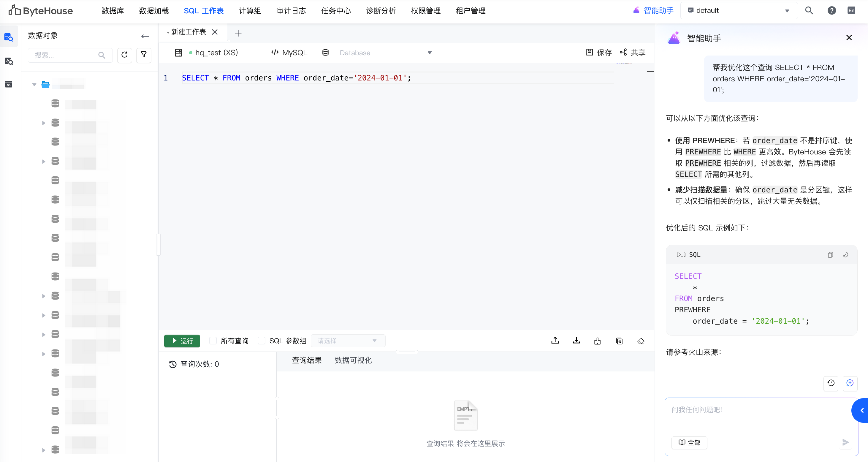Collapse data objects panel with left arrow
868x462 pixels.
point(145,36)
